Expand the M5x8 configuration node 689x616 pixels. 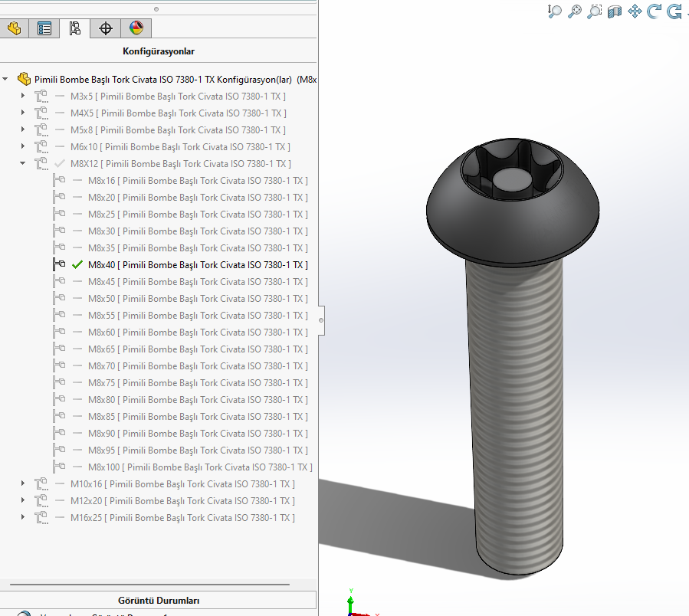(x=23, y=129)
